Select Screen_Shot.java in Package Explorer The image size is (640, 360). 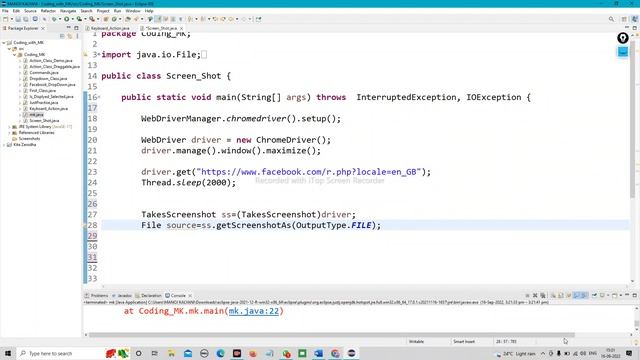[44, 120]
